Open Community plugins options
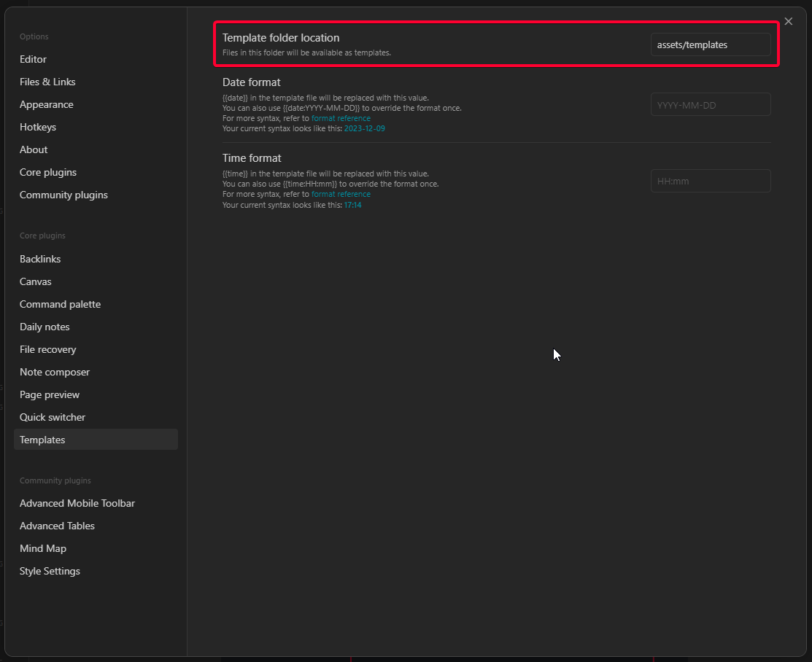The width and height of the screenshot is (812, 662). click(63, 195)
